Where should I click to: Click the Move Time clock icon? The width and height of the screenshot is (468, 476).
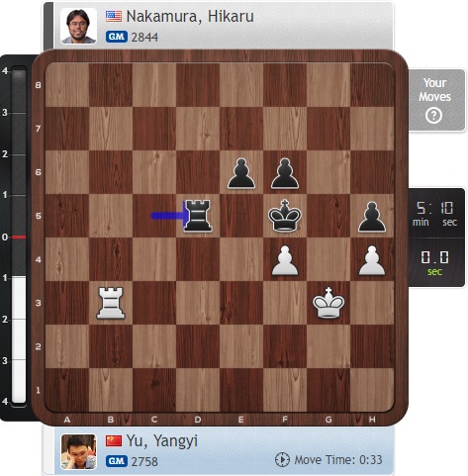(282, 459)
